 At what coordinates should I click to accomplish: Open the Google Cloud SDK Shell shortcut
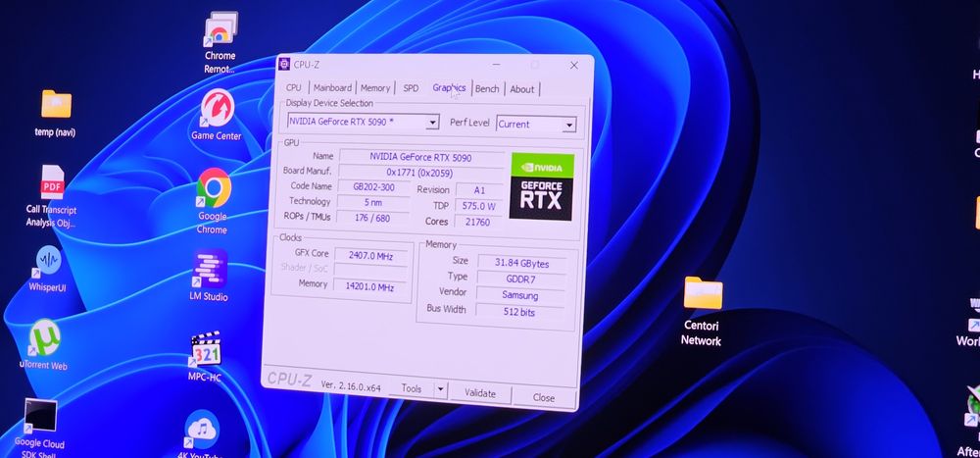click(39, 428)
